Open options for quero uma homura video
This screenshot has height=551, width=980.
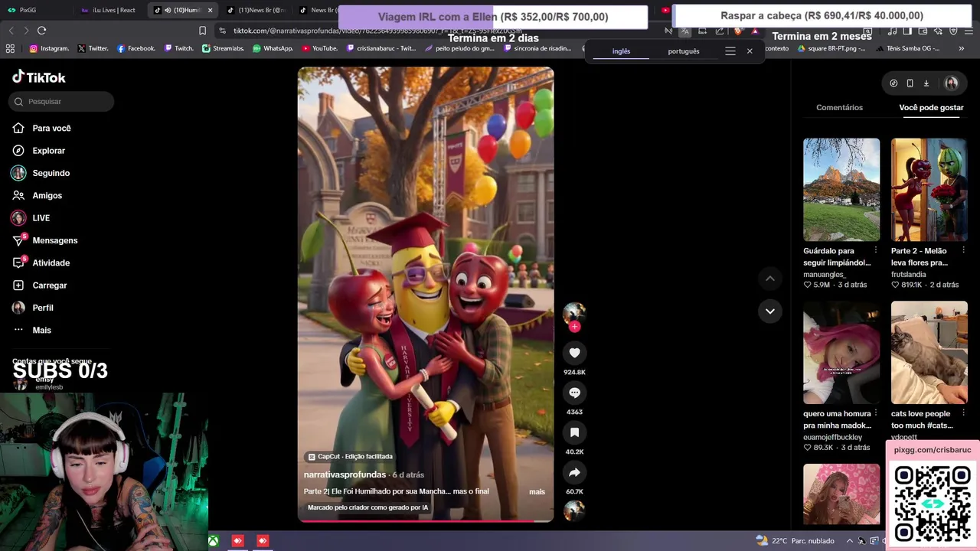click(875, 413)
